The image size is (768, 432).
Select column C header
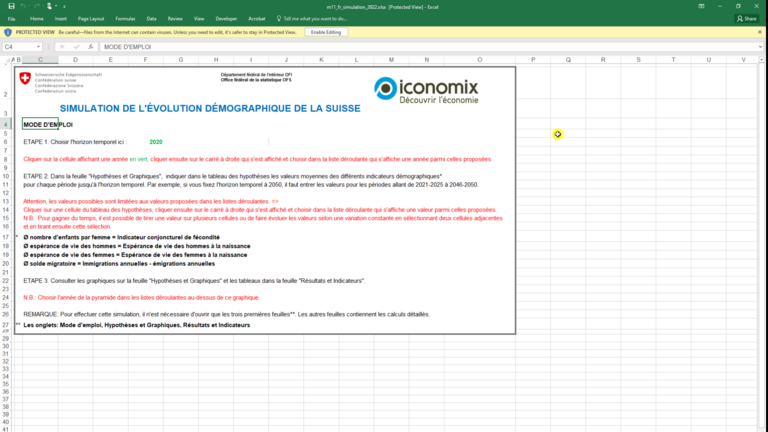pyautogui.click(x=40, y=60)
